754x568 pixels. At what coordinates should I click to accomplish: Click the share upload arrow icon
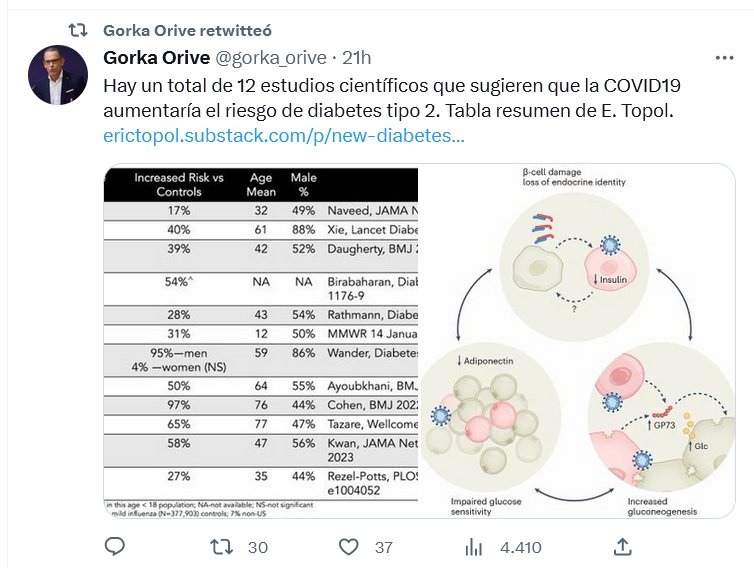click(x=622, y=546)
